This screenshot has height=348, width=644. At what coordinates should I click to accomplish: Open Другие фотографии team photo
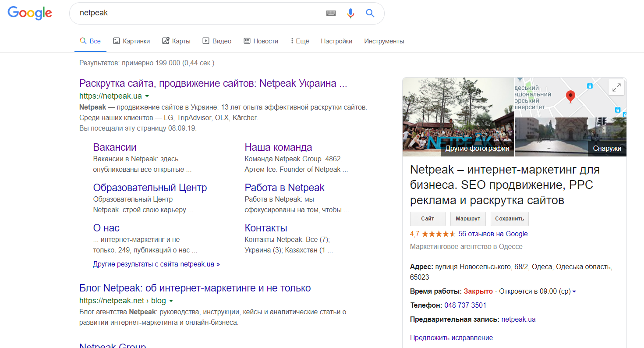point(458,117)
